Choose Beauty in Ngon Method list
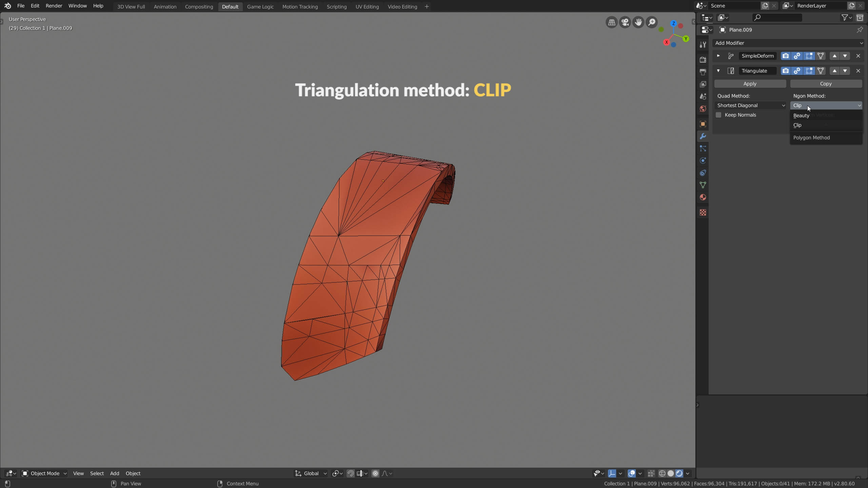The height and width of the screenshot is (488, 868). pyautogui.click(x=826, y=116)
